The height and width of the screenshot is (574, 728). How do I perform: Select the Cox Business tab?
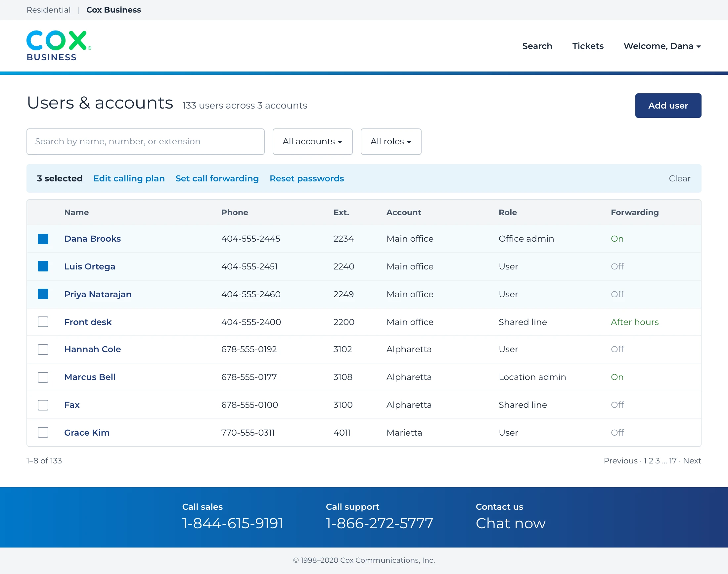114,10
